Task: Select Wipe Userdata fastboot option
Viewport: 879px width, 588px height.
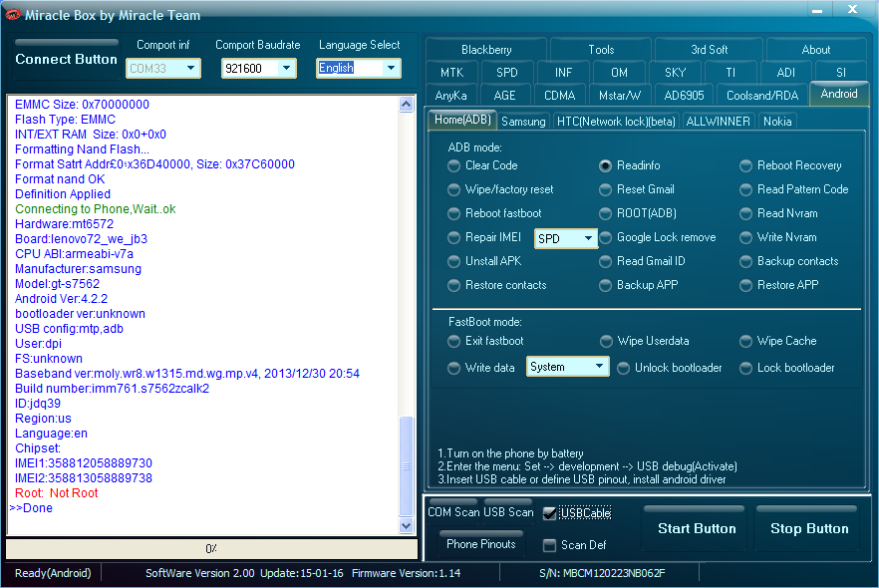Action: click(x=606, y=342)
